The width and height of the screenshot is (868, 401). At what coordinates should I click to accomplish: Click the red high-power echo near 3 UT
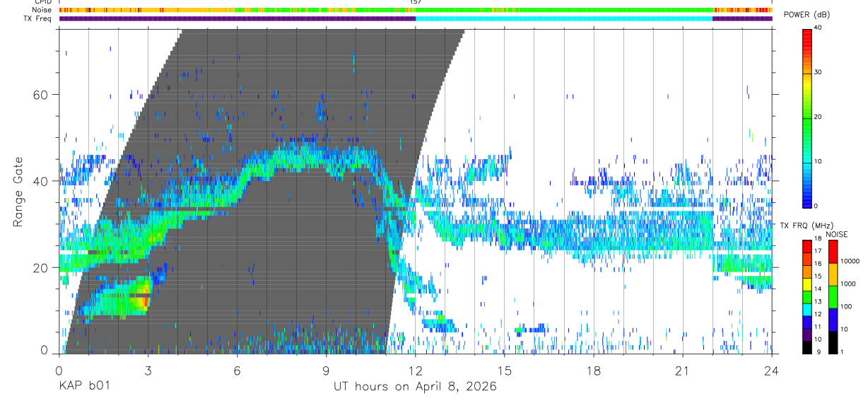(146, 301)
